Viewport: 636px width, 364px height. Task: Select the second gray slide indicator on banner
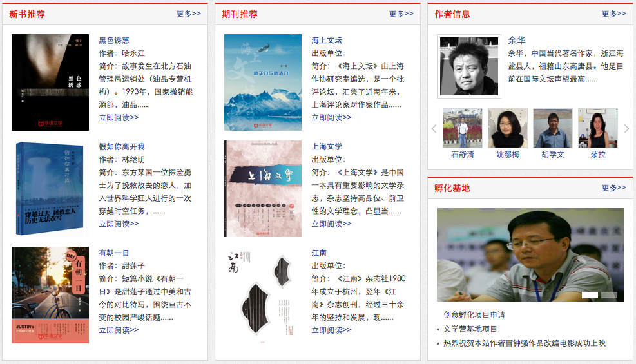[609, 295]
